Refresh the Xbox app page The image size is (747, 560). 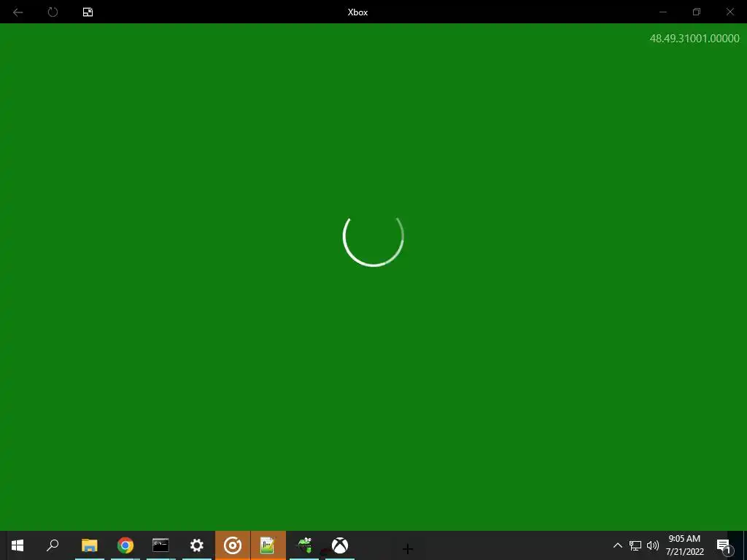coord(53,12)
